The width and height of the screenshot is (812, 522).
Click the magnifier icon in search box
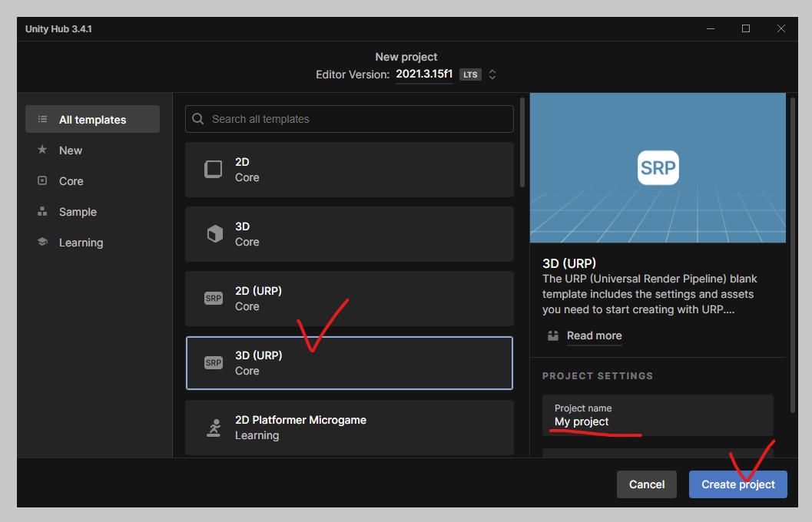click(198, 119)
